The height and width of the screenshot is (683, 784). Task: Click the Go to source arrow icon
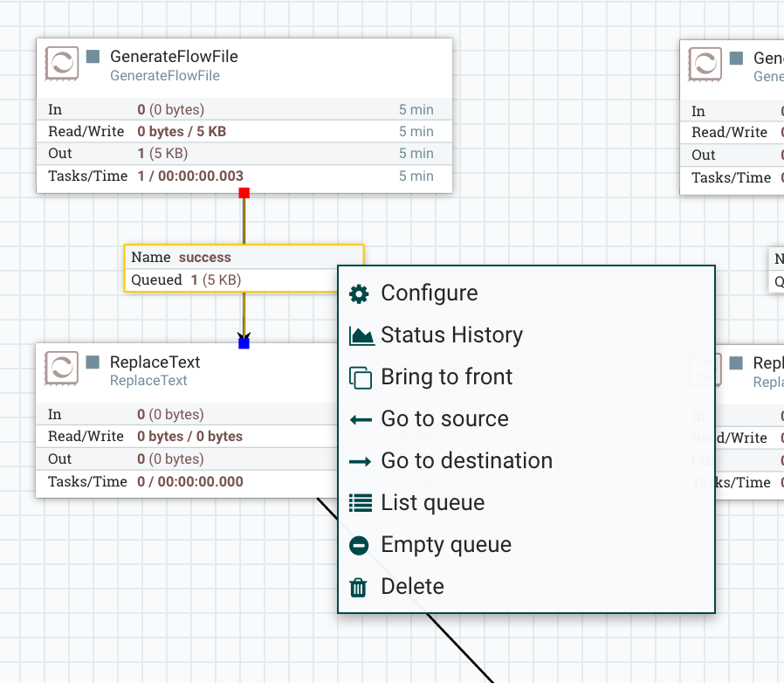click(x=360, y=419)
